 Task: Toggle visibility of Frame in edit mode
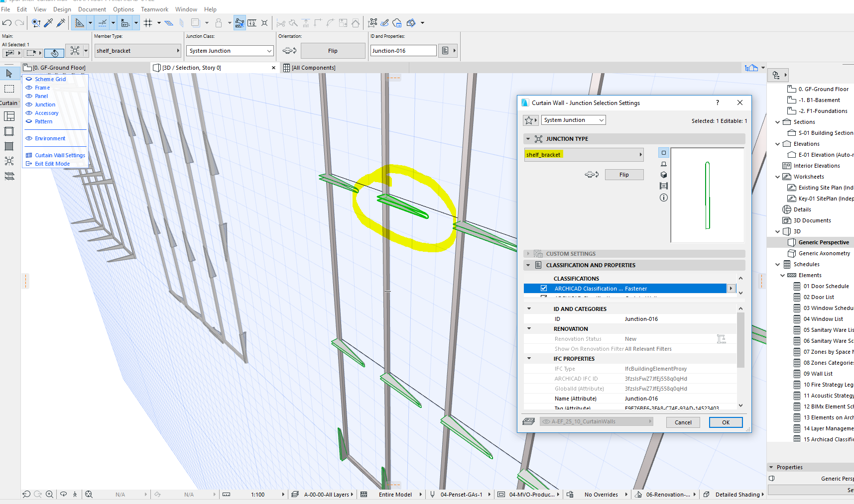(29, 88)
